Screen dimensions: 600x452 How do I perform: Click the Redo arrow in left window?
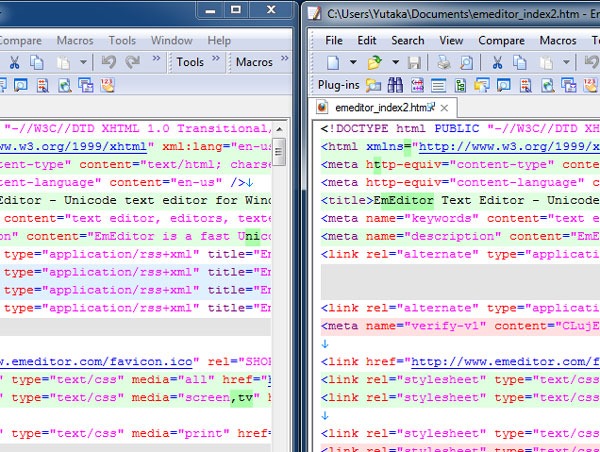133,62
